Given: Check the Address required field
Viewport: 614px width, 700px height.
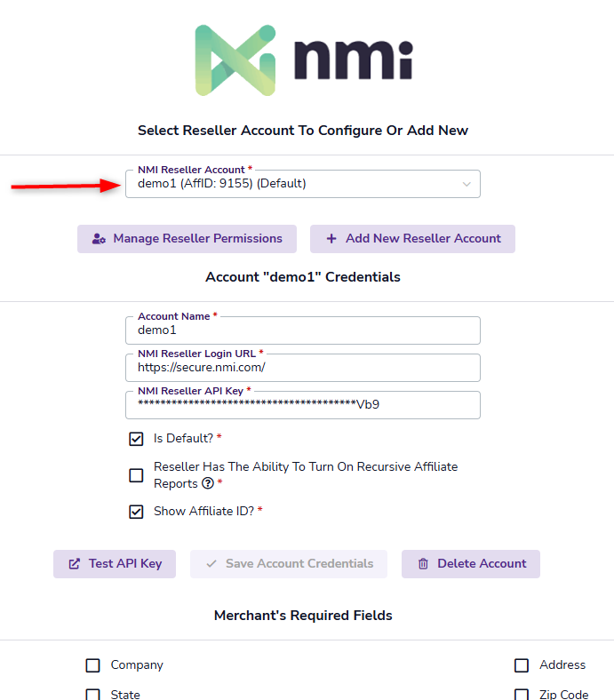Looking at the screenshot, I should pyautogui.click(x=522, y=665).
